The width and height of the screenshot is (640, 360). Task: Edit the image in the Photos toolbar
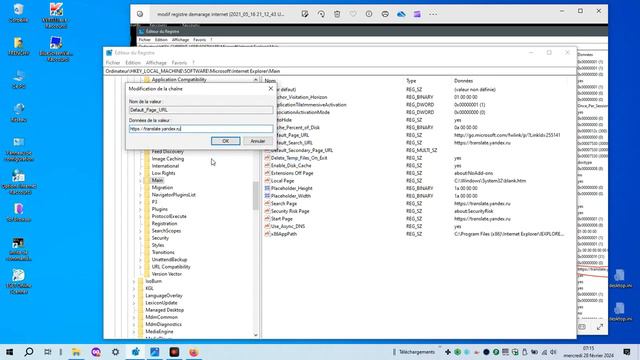305,14
